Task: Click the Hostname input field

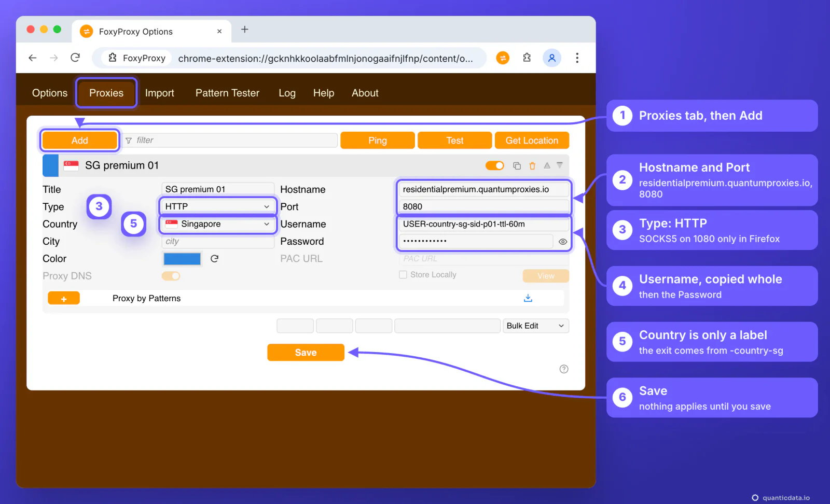Action: 484,189
